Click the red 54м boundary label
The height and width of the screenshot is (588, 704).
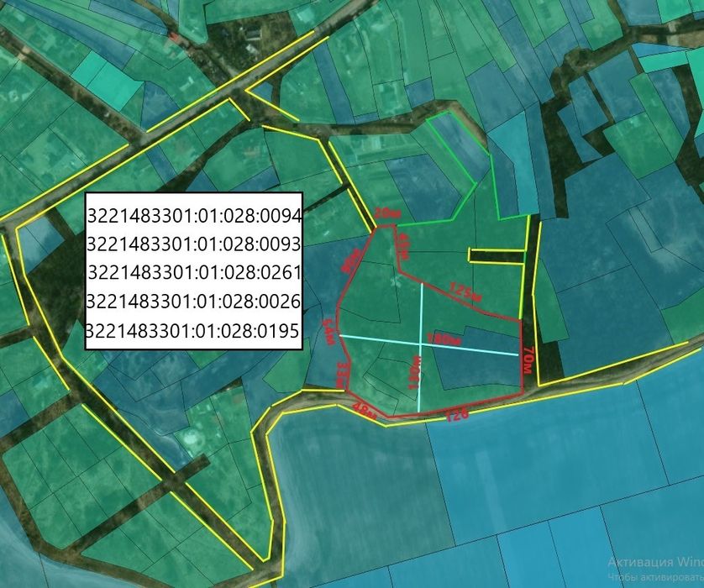point(328,332)
